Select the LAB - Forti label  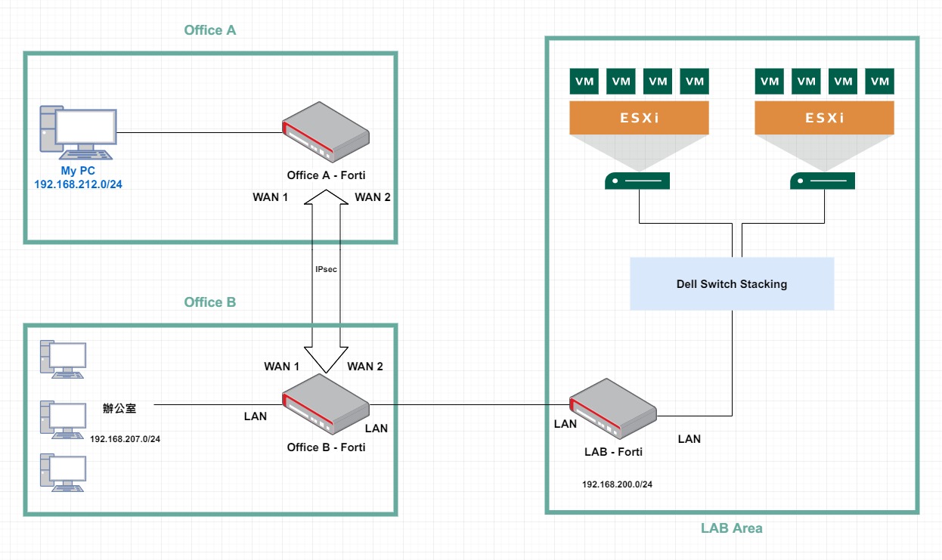(613, 452)
